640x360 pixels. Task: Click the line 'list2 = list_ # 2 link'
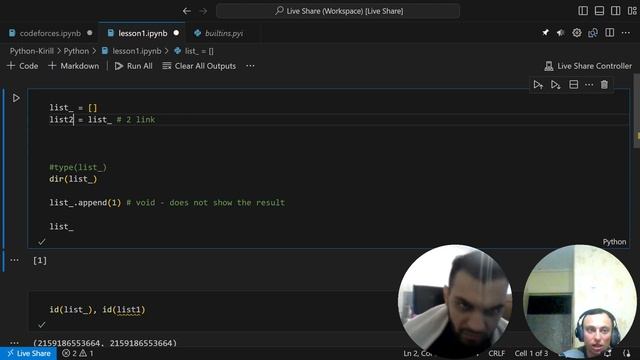coord(102,120)
